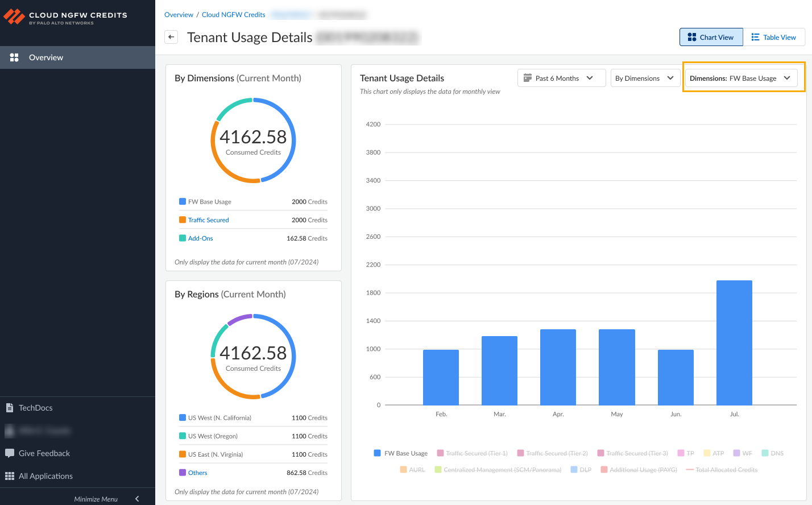The image size is (812, 505).
Task: Enable Traffic Secured (Tier 1) legend series
Action: [x=473, y=453]
